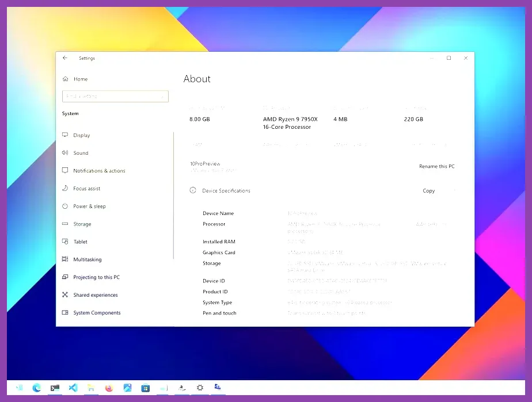Click the Storage label under Device Specifications

click(212, 263)
